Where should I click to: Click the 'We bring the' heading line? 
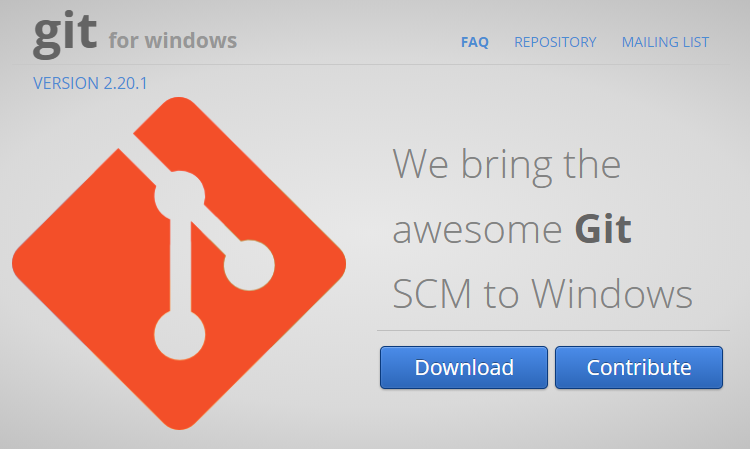point(507,165)
